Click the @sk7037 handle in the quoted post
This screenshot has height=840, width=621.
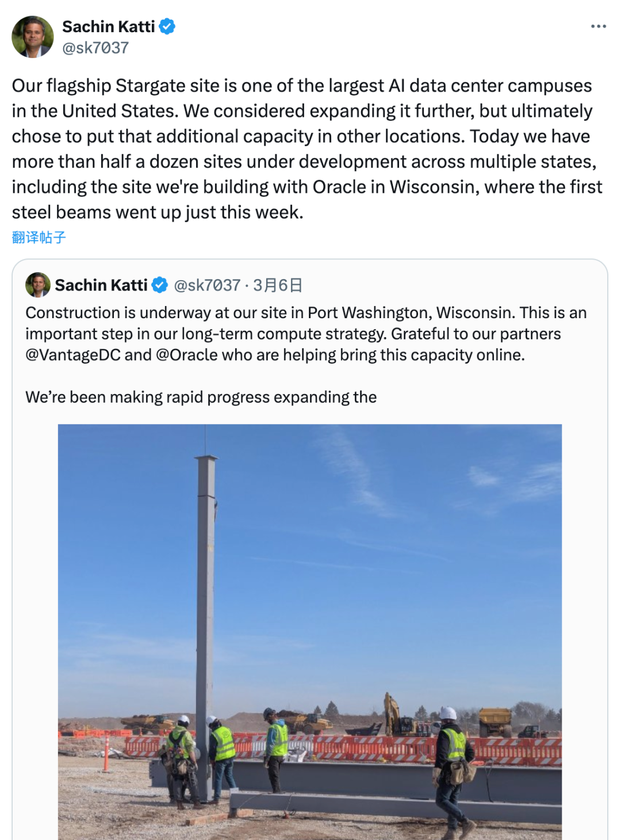(x=207, y=285)
